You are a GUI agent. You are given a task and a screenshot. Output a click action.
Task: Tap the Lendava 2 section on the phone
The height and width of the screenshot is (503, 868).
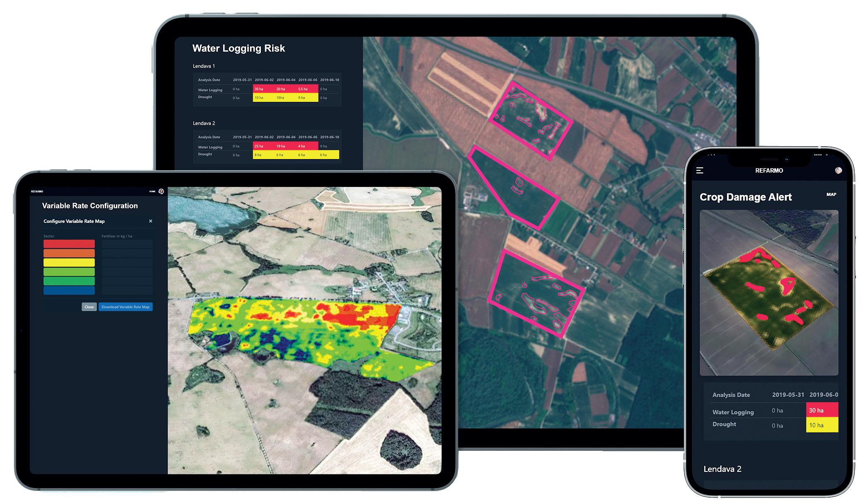point(722,469)
